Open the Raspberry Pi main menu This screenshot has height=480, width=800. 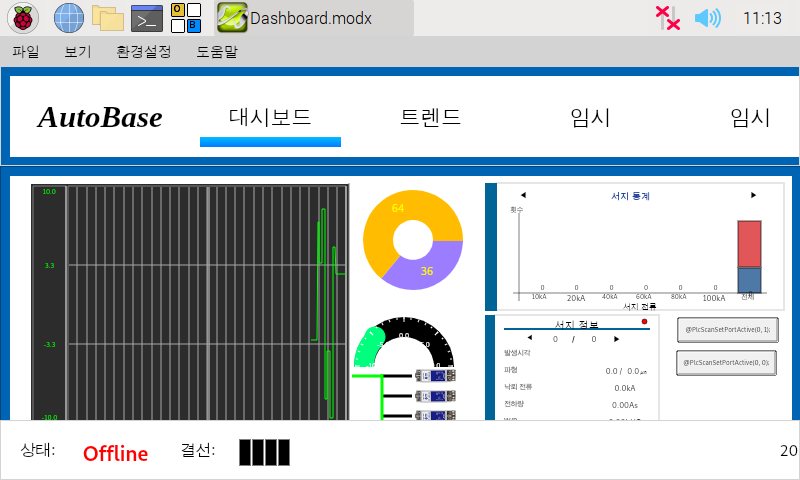point(23,18)
